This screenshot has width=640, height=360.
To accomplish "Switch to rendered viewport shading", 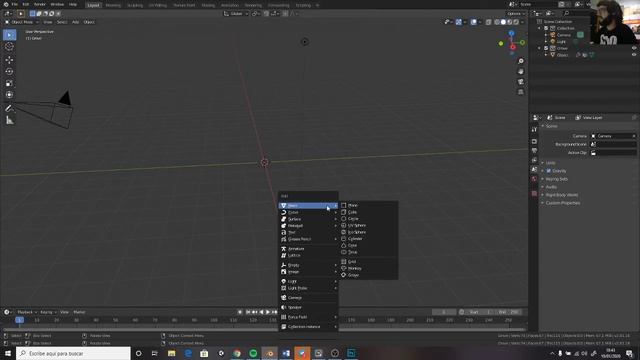I will point(516,22).
